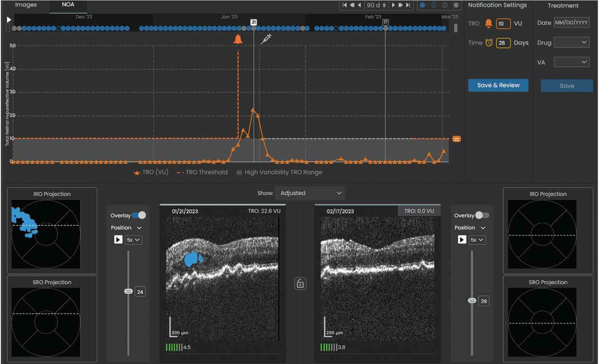Open the Show Adjusted dropdown

coord(310,193)
